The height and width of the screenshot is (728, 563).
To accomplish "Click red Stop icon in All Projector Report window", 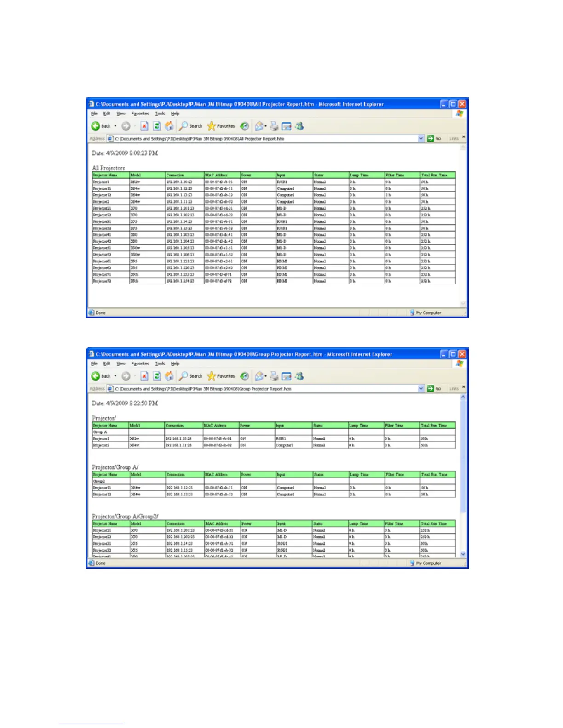I will click(144, 126).
